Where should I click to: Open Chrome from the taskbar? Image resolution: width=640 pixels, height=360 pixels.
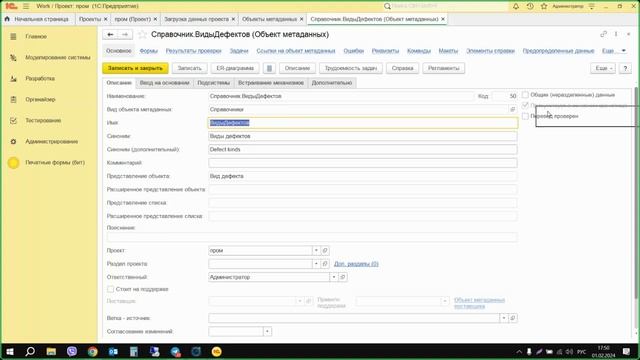[93, 351]
